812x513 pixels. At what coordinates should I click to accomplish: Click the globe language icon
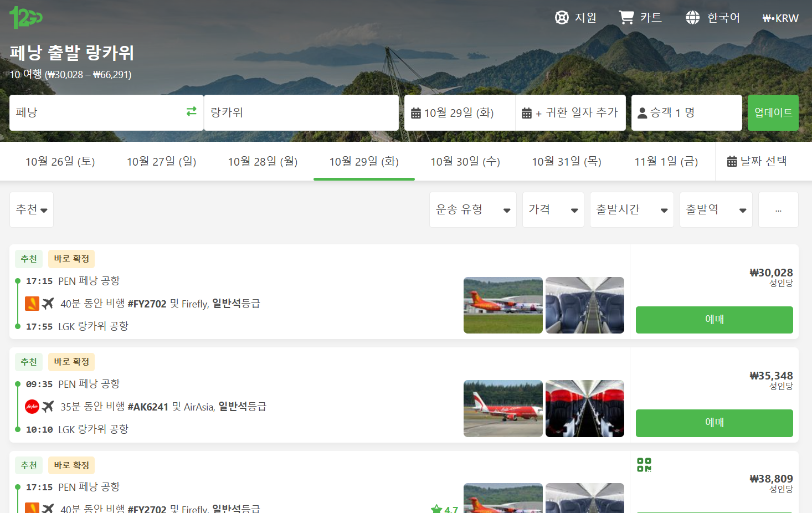point(692,18)
